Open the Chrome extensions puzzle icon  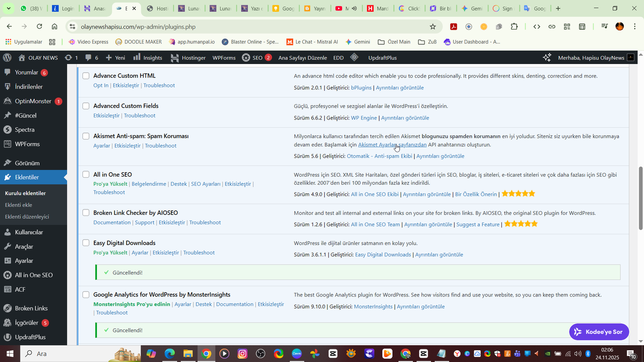514,27
